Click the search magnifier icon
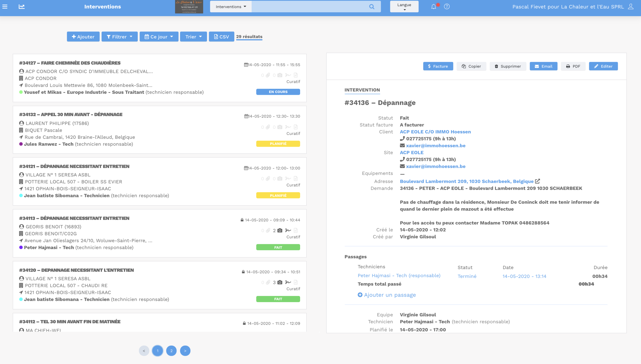This screenshot has height=364, width=641. [372, 7]
